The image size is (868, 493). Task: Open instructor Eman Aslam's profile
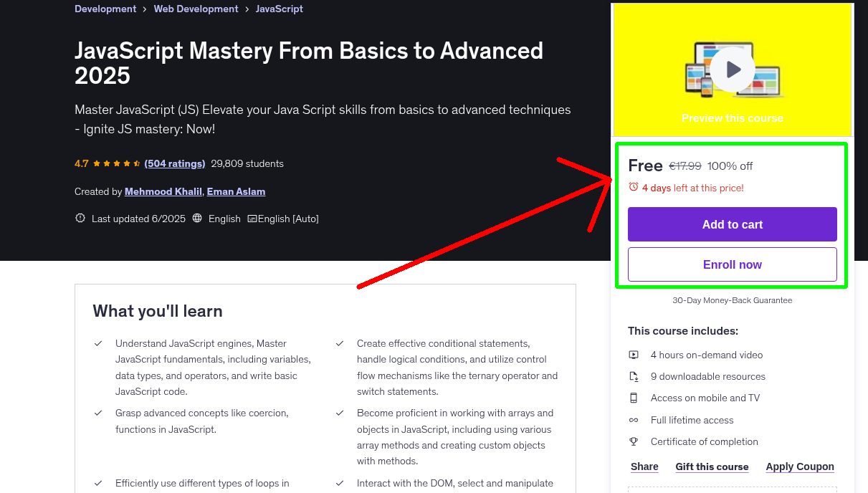coord(236,191)
